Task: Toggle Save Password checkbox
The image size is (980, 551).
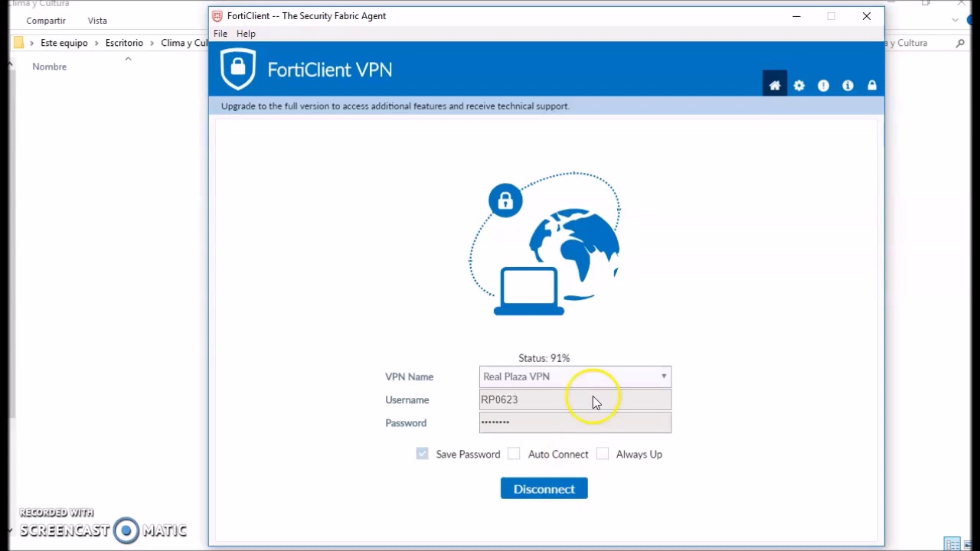Action: (x=423, y=454)
